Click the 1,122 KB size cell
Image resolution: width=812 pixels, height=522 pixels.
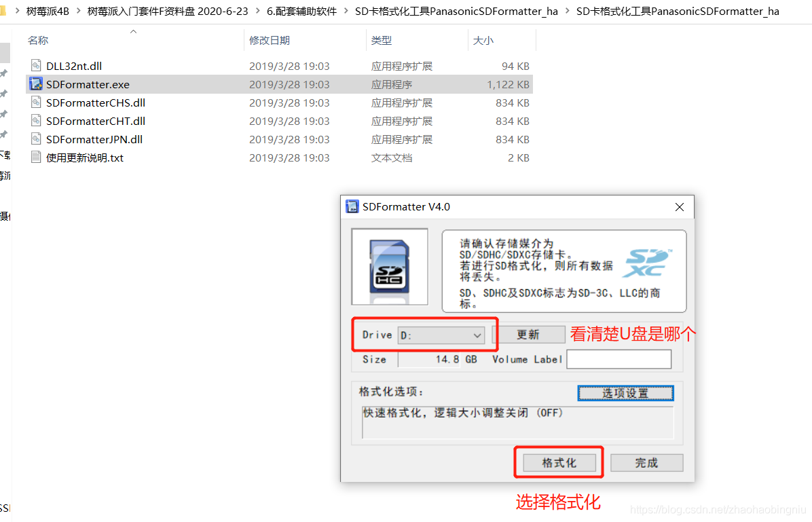(508, 84)
